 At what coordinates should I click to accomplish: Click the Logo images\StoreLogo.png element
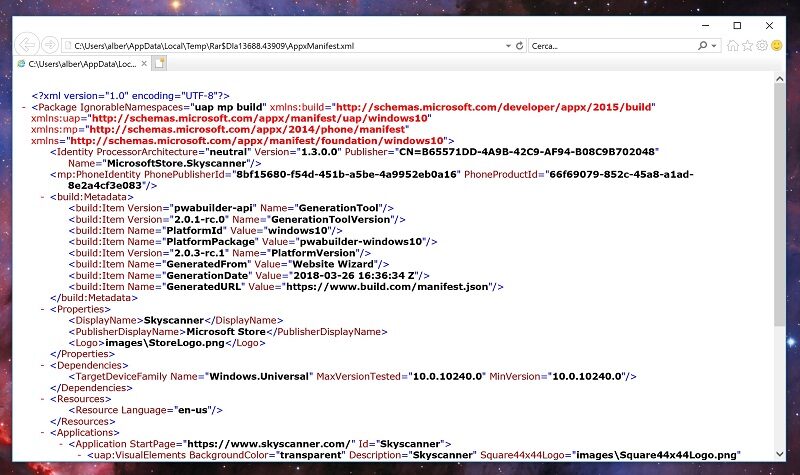point(167,343)
